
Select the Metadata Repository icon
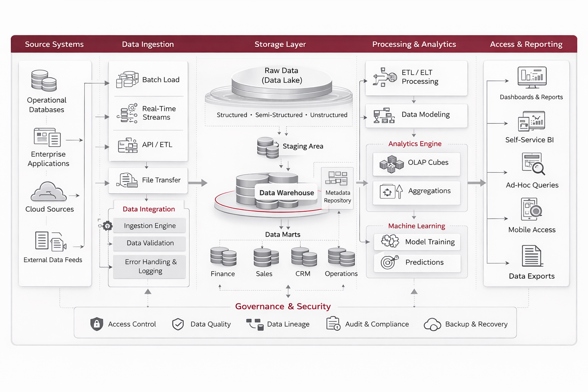(336, 179)
